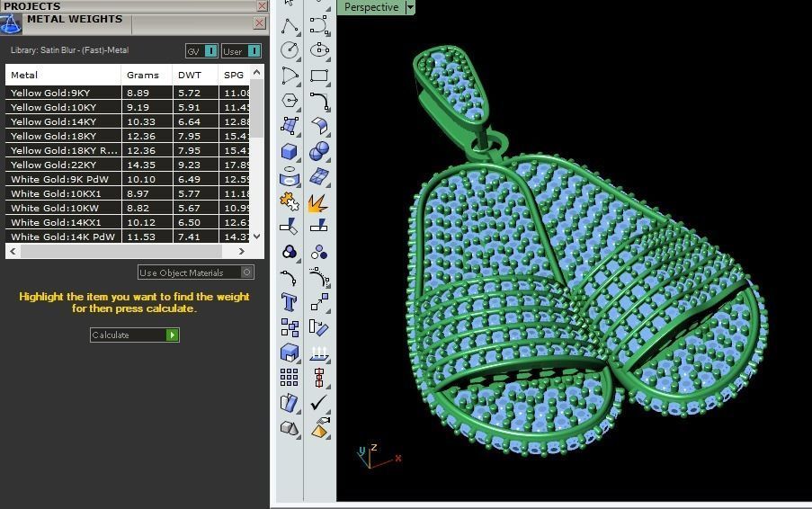This screenshot has width=812, height=509.
Task: Select the Move transform tool
Action: [x=319, y=301]
